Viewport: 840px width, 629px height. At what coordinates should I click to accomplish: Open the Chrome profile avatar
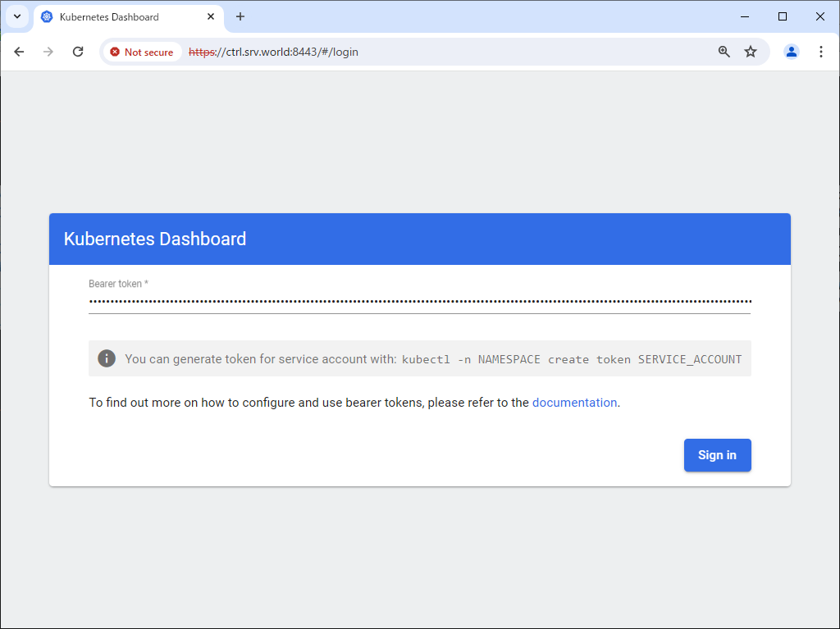792,52
